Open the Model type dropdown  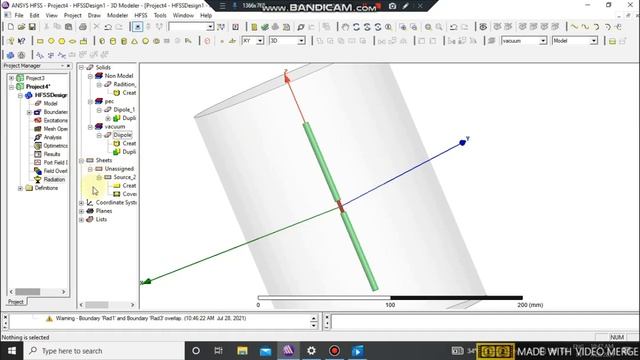click(x=594, y=41)
